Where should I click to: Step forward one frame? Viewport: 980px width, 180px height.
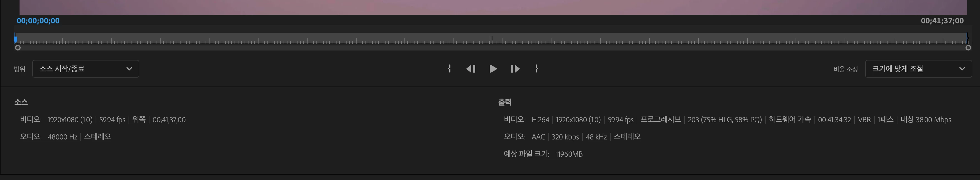(515, 69)
